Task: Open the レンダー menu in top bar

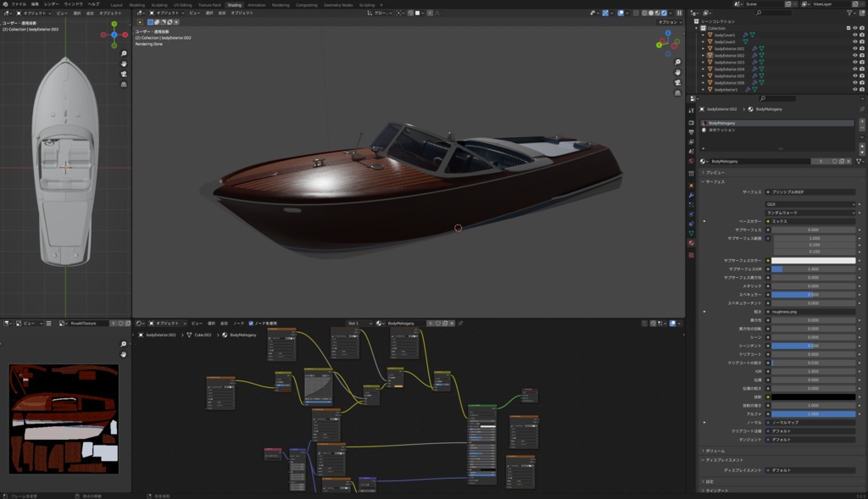Action: tap(52, 4)
